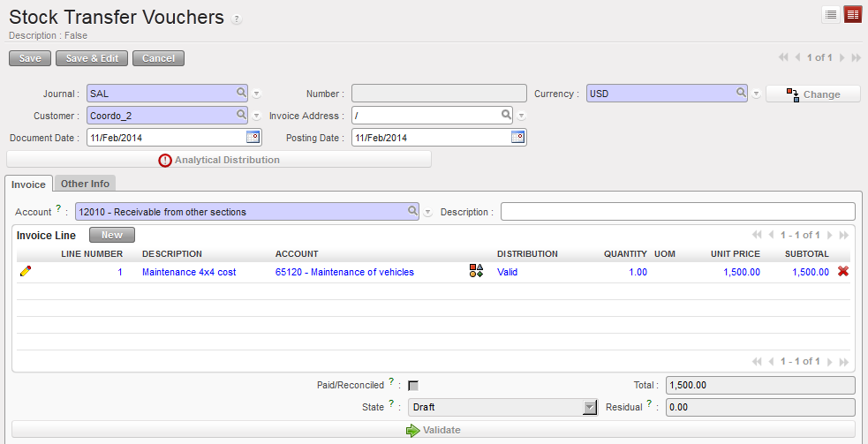
Task: Add a New invoice line
Action: [111, 235]
